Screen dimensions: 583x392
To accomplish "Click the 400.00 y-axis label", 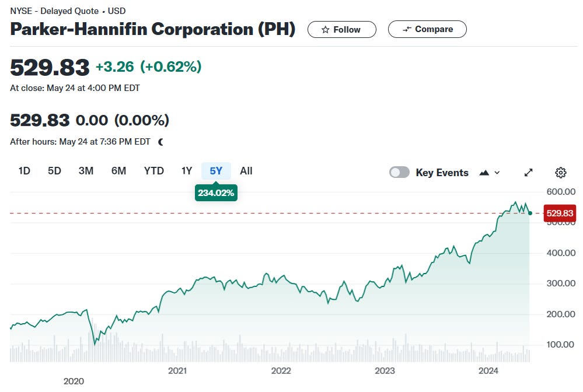I will [x=561, y=253].
